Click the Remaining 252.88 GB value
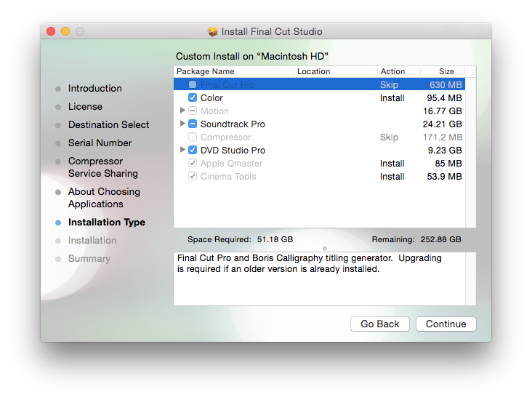532x400 pixels. pos(440,239)
